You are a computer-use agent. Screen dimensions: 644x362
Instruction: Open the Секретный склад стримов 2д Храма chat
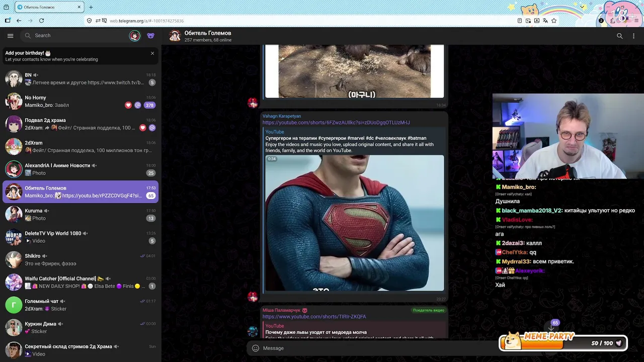pyautogui.click(x=80, y=350)
